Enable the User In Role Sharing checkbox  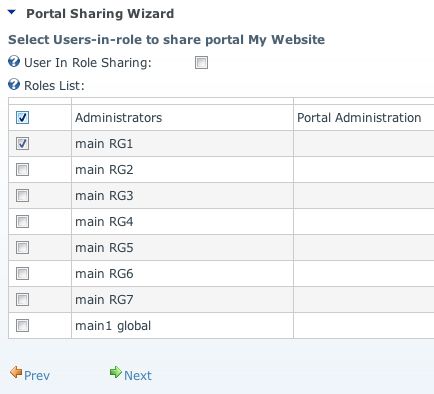[x=201, y=63]
